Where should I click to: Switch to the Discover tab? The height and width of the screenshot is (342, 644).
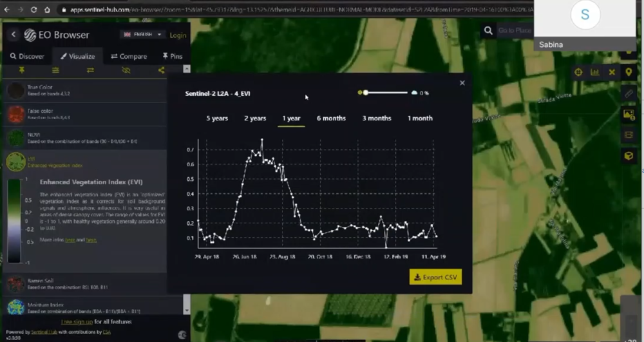(27, 56)
